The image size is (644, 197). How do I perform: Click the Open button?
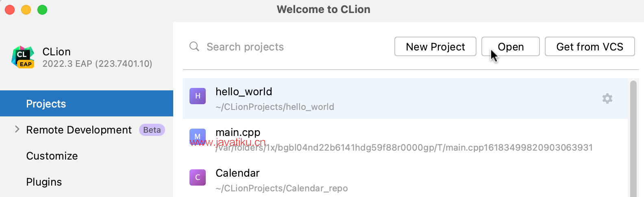click(511, 47)
